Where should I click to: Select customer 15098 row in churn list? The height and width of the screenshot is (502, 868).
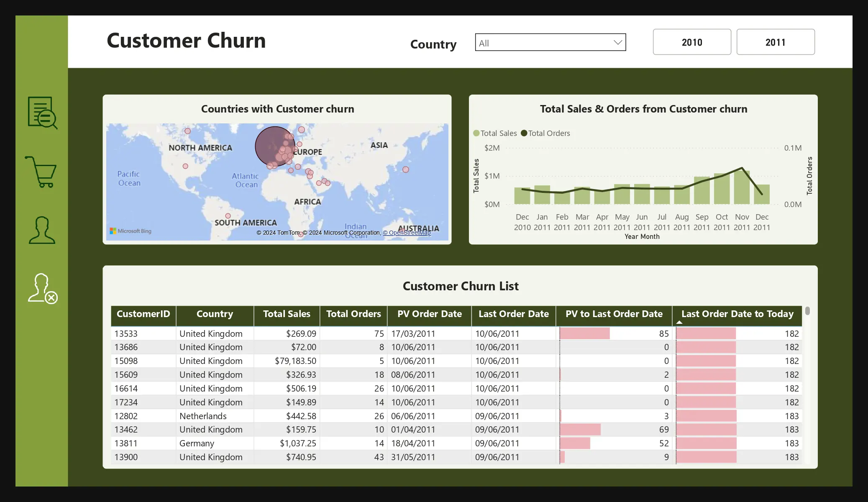pyautogui.click(x=126, y=361)
